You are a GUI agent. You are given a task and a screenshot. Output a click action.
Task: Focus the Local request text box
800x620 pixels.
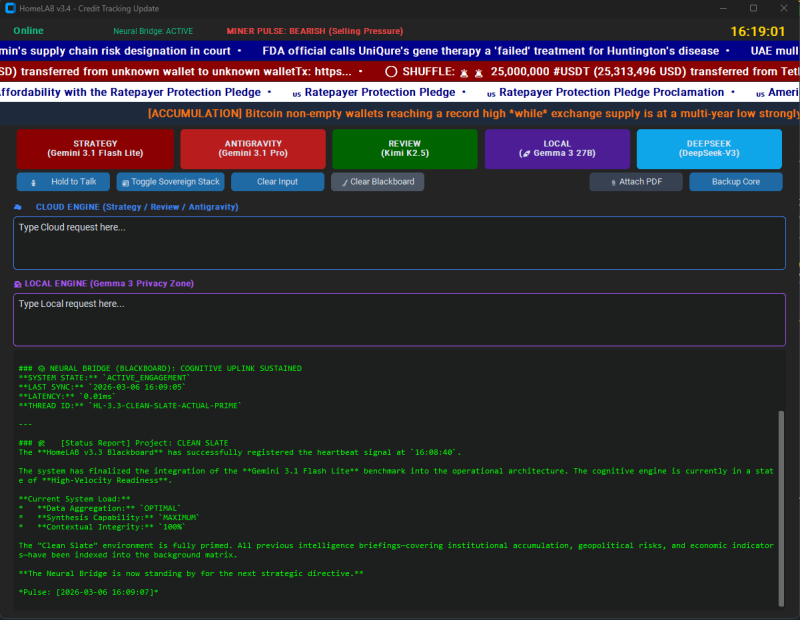399,319
